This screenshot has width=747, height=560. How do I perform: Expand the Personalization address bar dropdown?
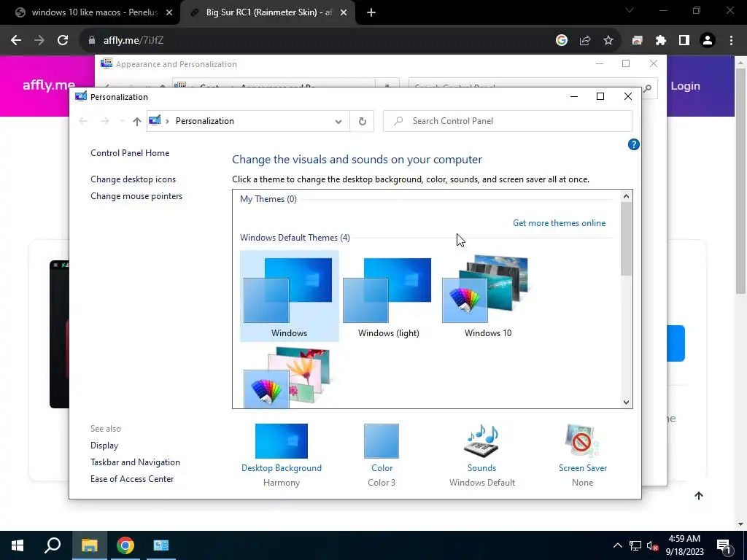338,122
